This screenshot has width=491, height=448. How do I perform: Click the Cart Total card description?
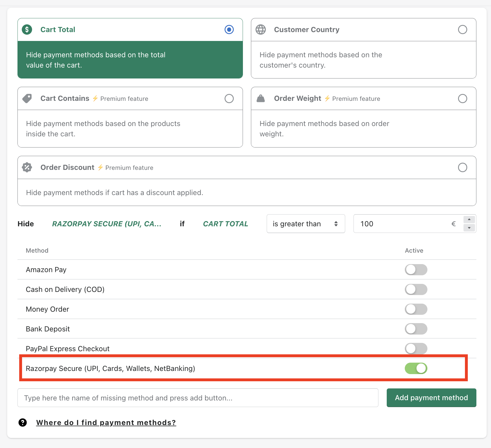(96, 60)
